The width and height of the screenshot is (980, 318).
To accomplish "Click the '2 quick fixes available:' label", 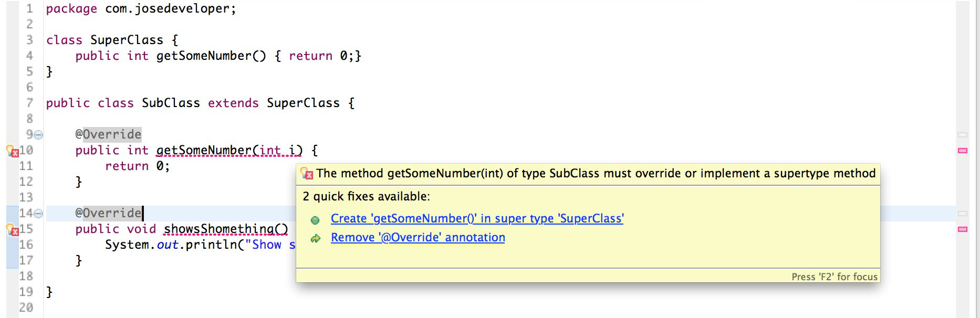I will coord(367,196).
